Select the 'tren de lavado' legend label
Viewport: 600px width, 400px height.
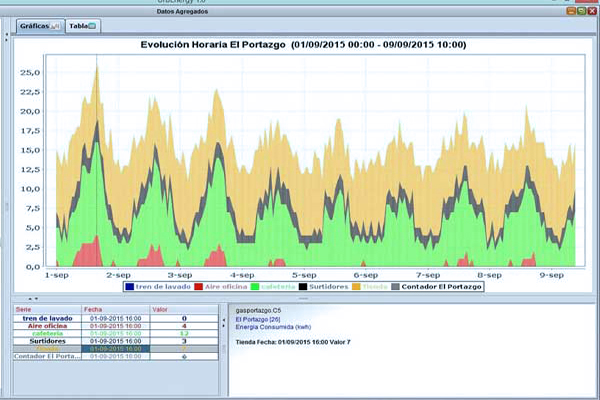pyautogui.click(x=163, y=287)
